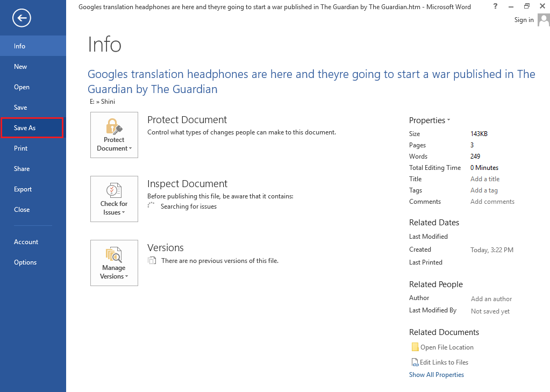Image resolution: width=550 pixels, height=392 pixels.
Task: Click the Add an author field
Action: pos(491,298)
